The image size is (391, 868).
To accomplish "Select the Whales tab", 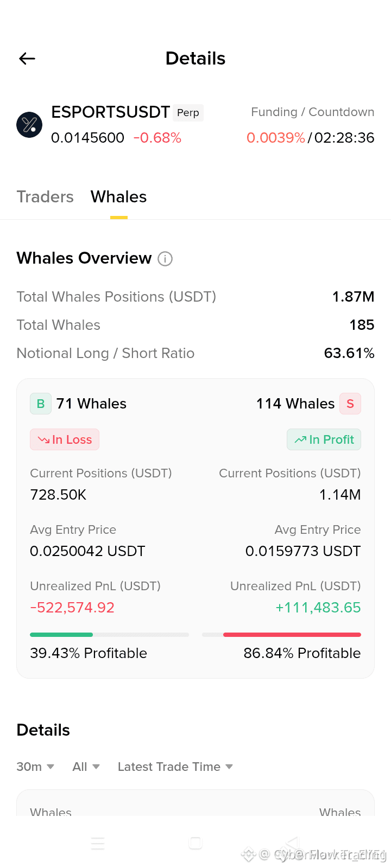I will click(x=119, y=196).
